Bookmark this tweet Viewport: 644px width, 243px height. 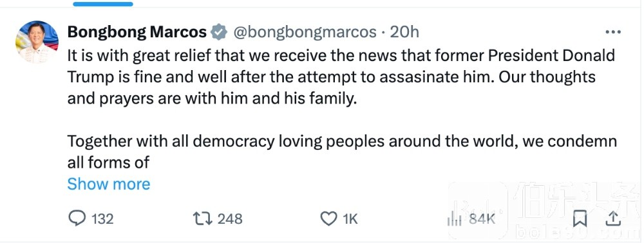coord(580,219)
